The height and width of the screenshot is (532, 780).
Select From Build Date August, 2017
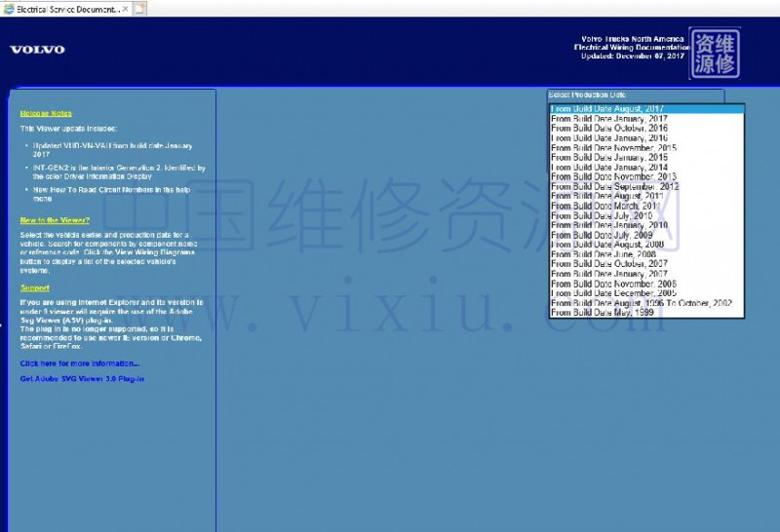point(646,109)
